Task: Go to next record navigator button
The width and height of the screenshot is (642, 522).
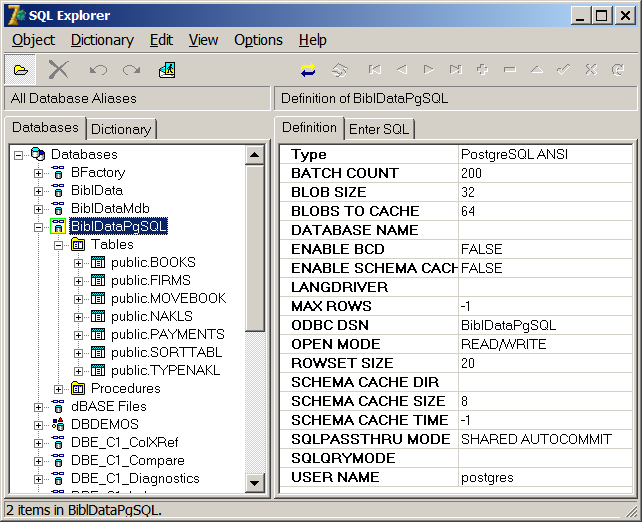Action: tap(429, 70)
